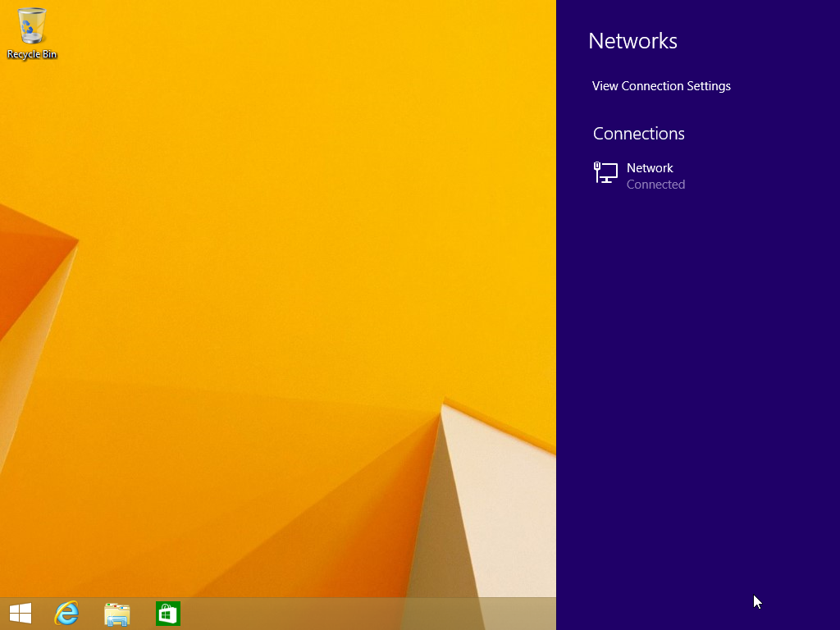The image size is (840, 630).
Task: Click the wired network icon under Connections
Action: [x=605, y=173]
